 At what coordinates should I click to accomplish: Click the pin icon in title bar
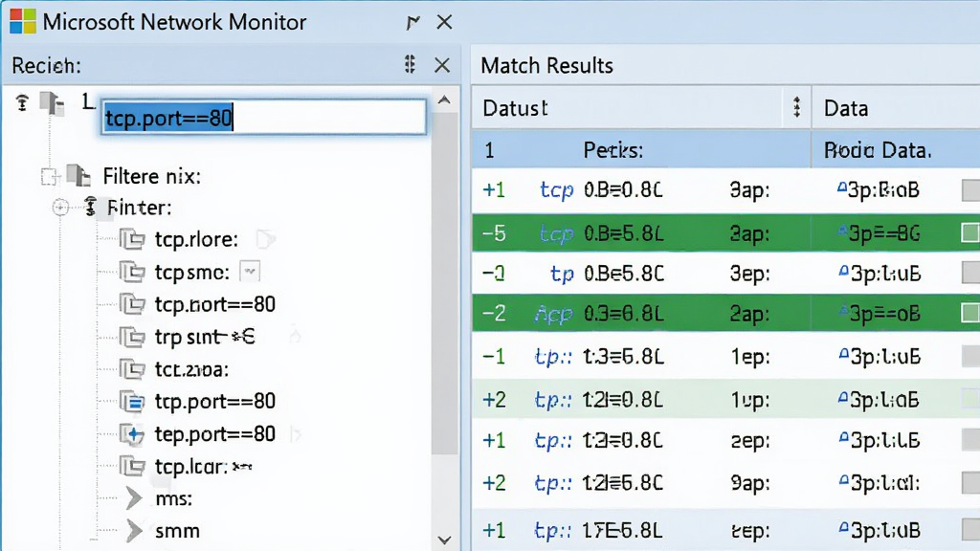point(412,23)
